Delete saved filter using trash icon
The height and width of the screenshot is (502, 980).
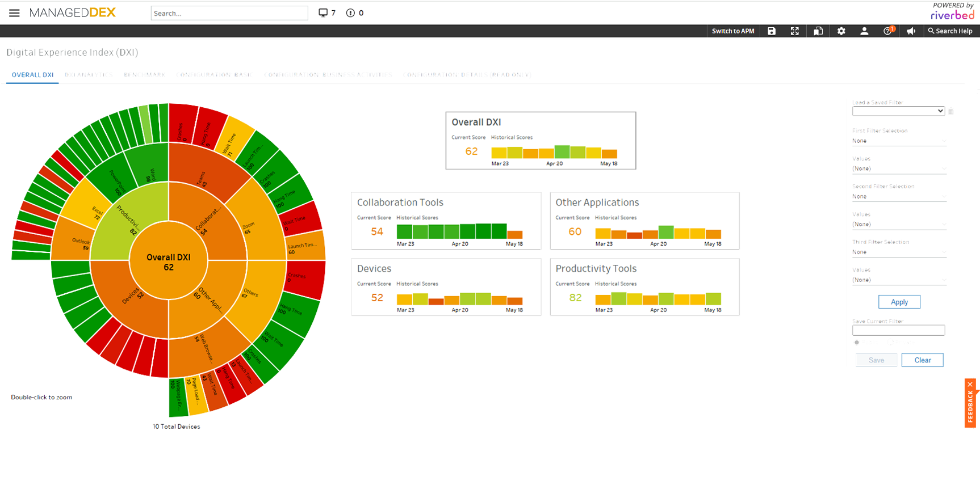coord(951,112)
